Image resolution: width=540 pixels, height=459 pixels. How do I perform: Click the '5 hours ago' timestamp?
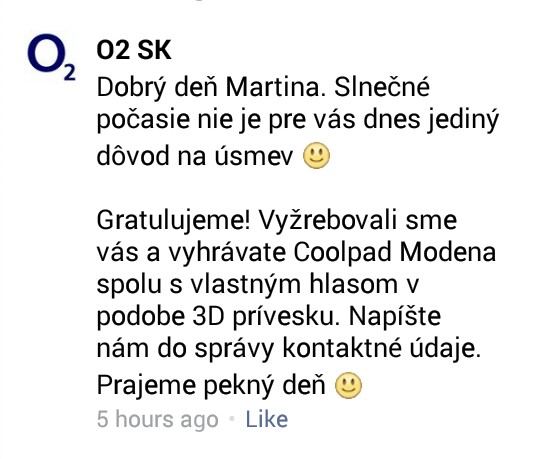pos(157,420)
